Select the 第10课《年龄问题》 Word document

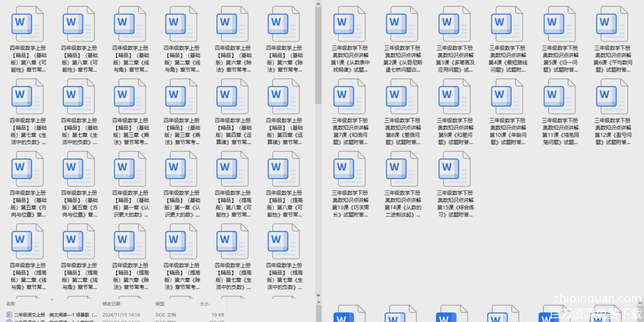(507, 112)
